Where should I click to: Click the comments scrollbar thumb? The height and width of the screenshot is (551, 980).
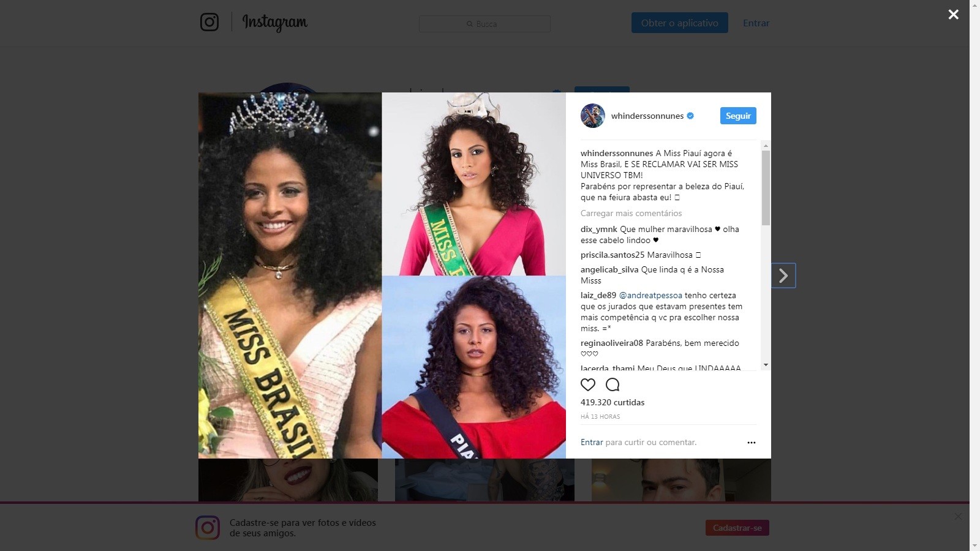click(x=766, y=188)
